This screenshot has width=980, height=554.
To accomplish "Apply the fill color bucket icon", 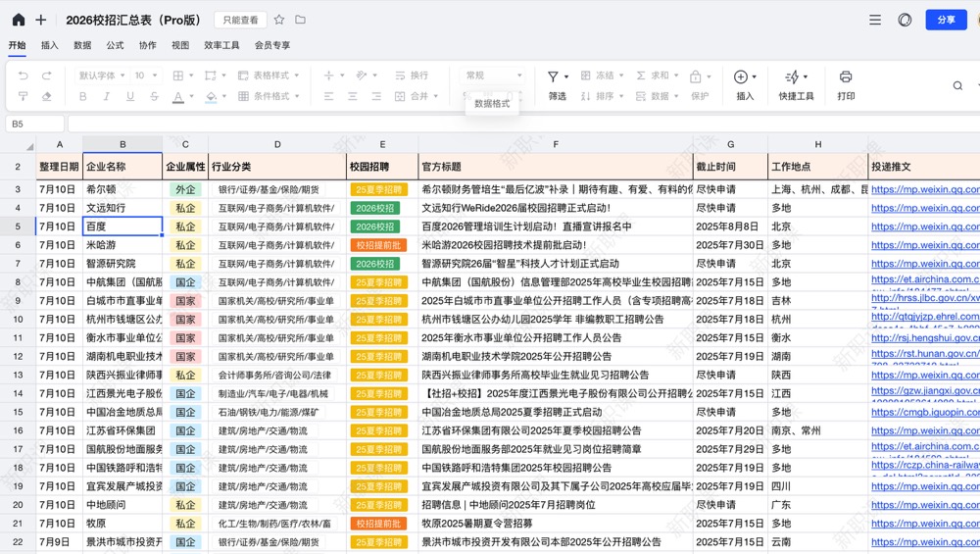I will tap(212, 96).
